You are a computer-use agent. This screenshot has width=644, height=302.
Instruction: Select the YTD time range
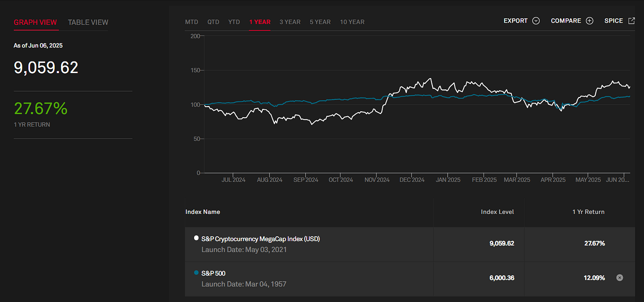(234, 22)
